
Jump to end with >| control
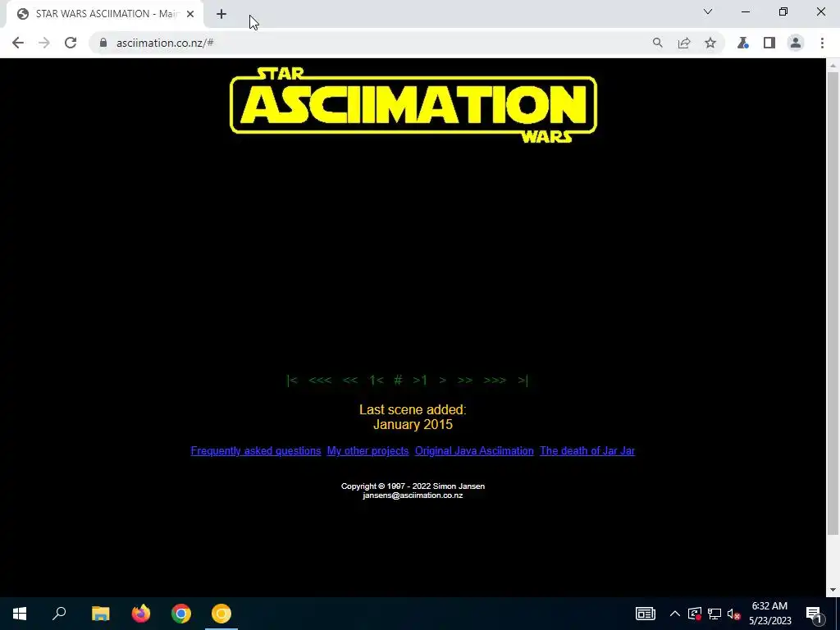click(523, 380)
